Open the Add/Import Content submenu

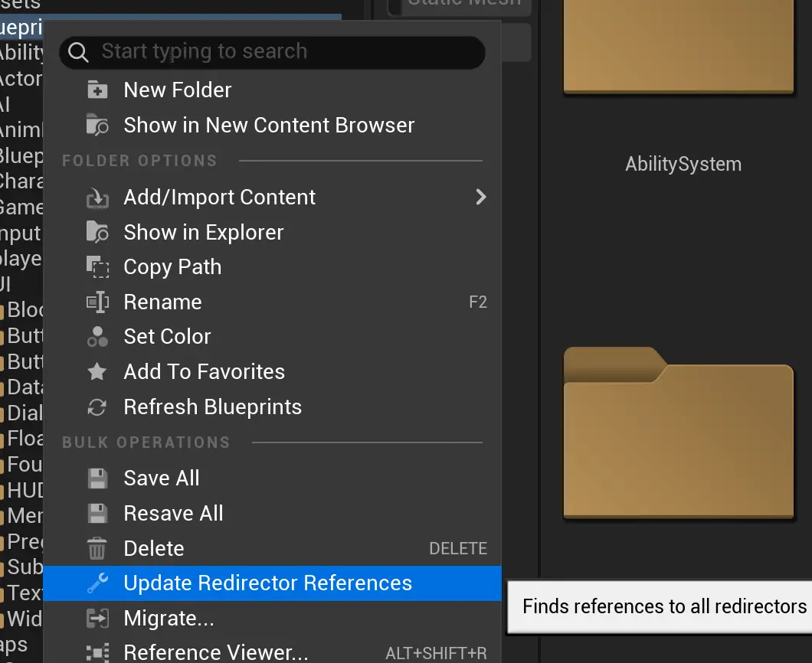(219, 198)
